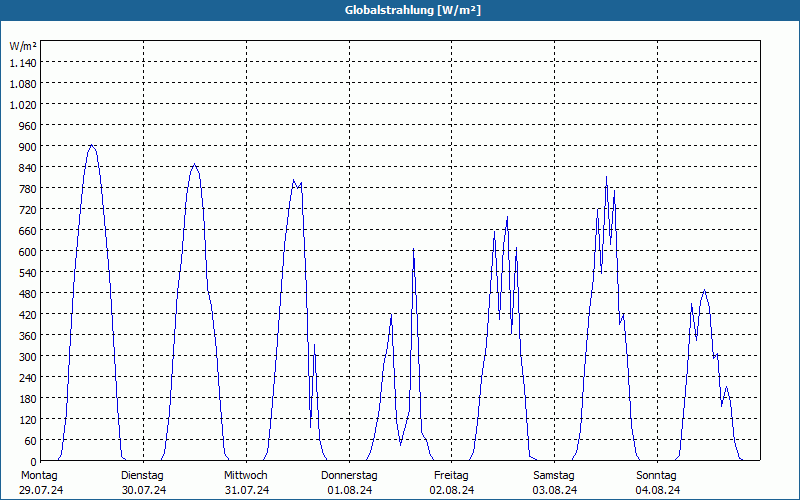Click Saturday's highest peak near 810
Image resolution: width=800 pixels, height=500 pixels.
(x=606, y=177)
